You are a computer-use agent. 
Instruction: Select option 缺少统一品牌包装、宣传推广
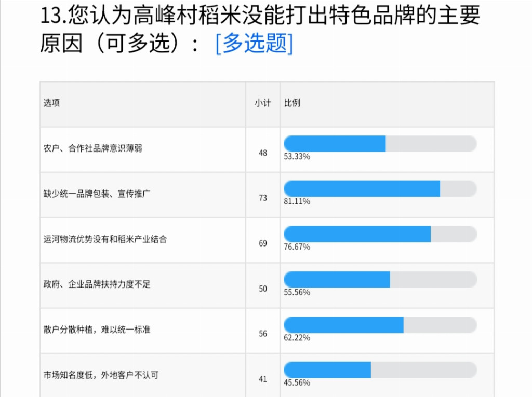pos(97,194)
